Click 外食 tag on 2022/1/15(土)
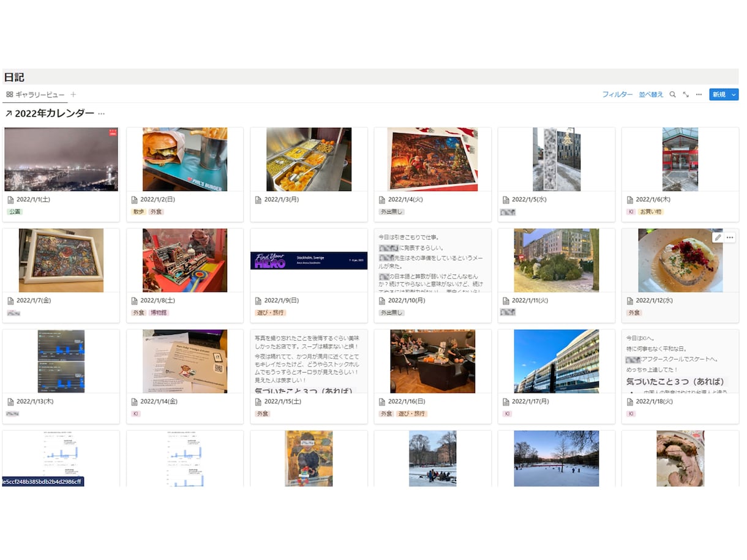Viewport: 747px width, 560px height. [x=262, y=414]
